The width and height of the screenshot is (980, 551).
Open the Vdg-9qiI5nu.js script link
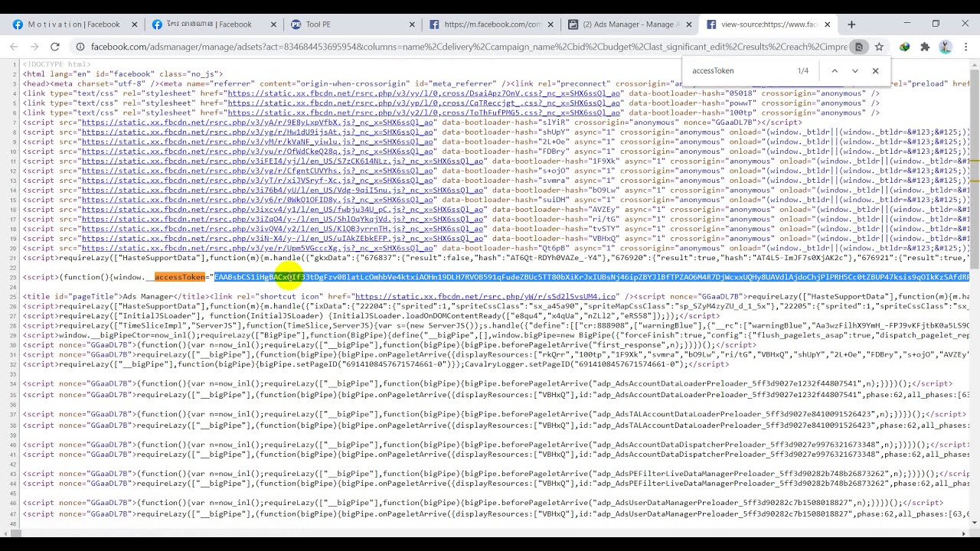(x=283, y=190)
